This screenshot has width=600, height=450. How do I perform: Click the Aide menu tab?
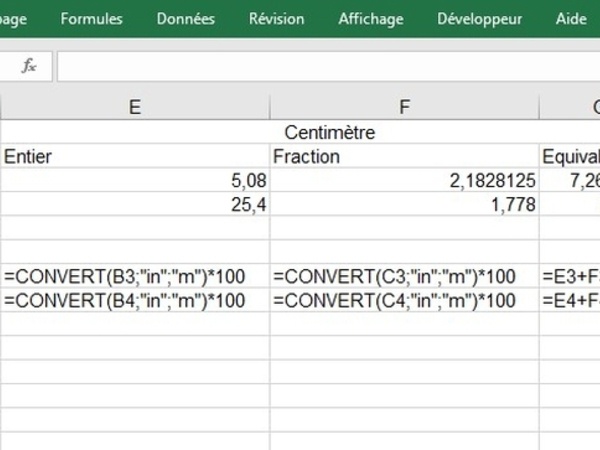click(x=571, y=19)
